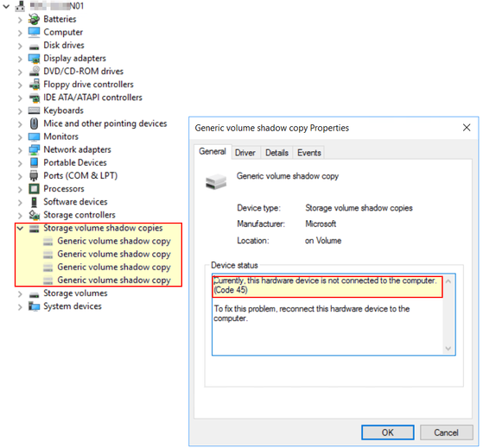Screen dimensions: 483x448
Task: Click the Mice and pointing devices icon
Action: pos(34,123)
